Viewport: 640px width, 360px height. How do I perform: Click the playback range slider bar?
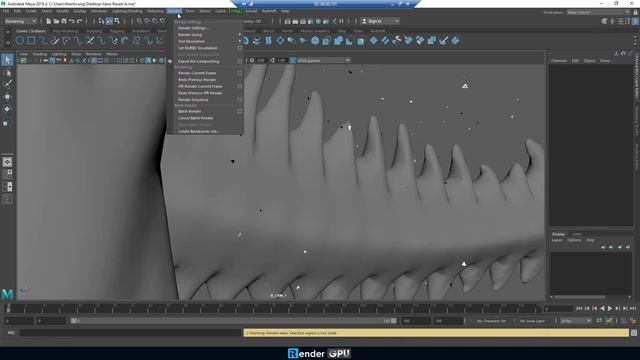[233, 321]
